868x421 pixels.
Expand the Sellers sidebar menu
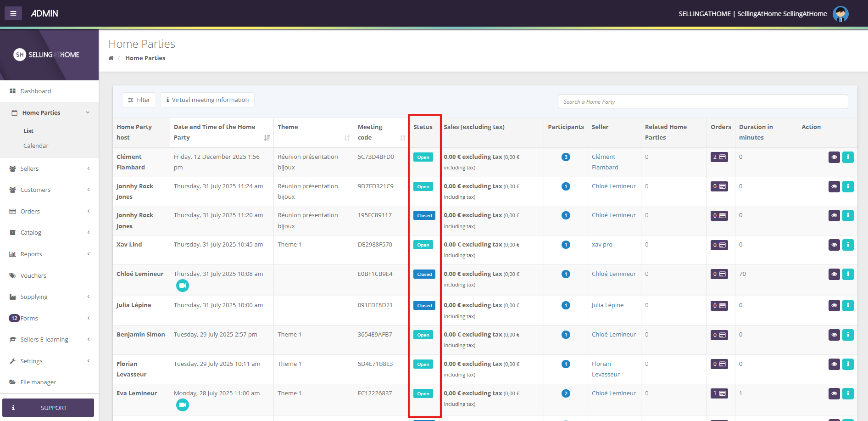pyautogui.click(x=49, y=168)
